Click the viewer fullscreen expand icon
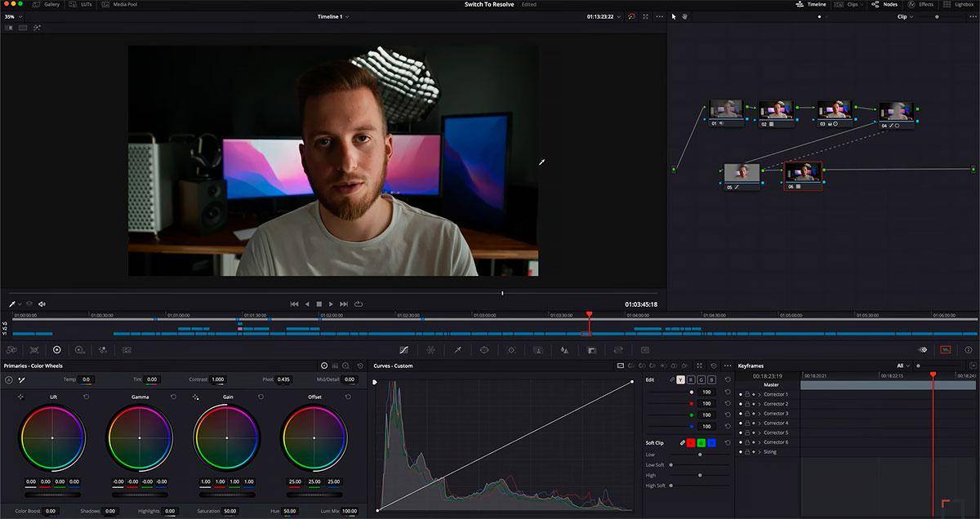The image size is (980, 519). point(645,16)
